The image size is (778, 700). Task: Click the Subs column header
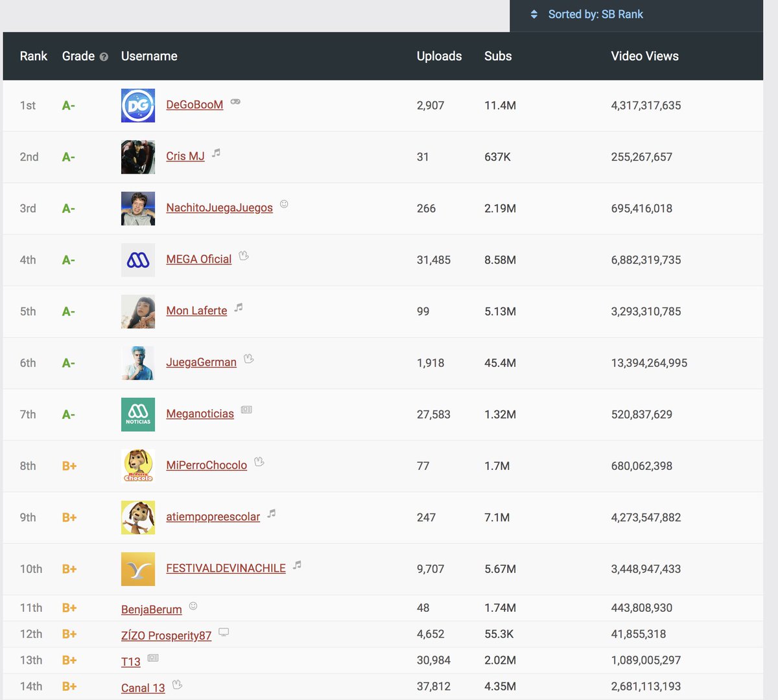498,56
